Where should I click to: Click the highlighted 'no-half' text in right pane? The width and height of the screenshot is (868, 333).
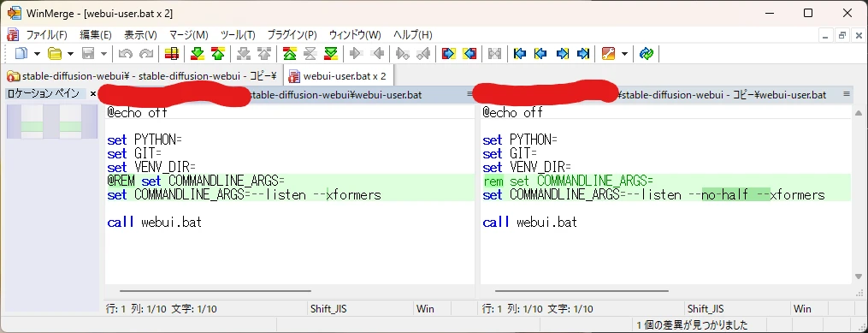[x=724, y=195]
